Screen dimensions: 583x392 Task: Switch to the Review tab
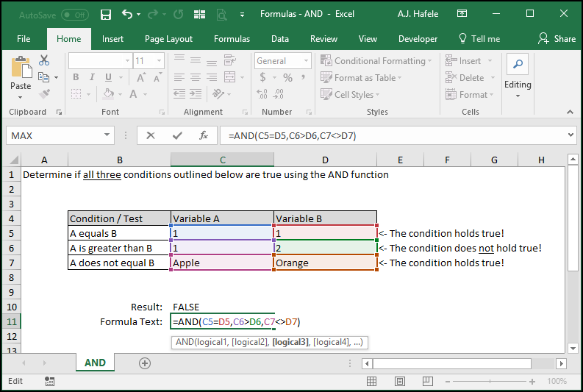click(323, 39)
